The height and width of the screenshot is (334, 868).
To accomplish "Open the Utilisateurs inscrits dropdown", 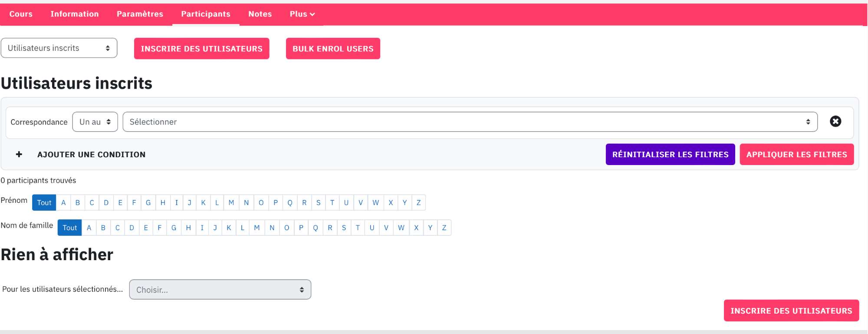I will coord(59,48).
